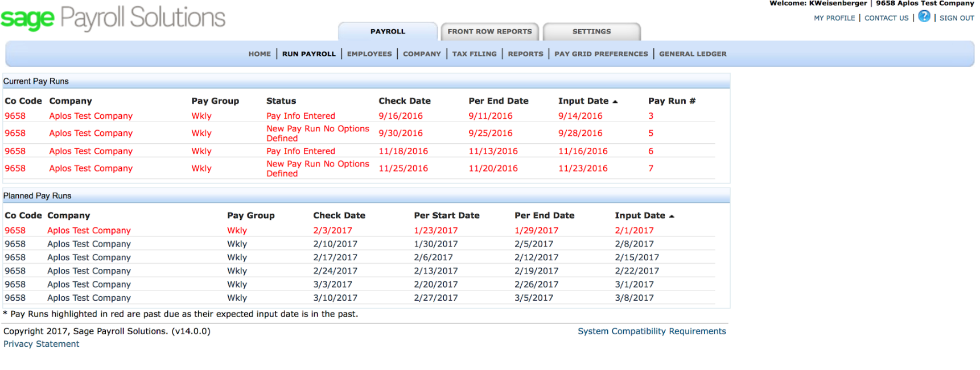Click pay run number 3
The width and height of the screenshot is (980, 370).
(651, 116)
